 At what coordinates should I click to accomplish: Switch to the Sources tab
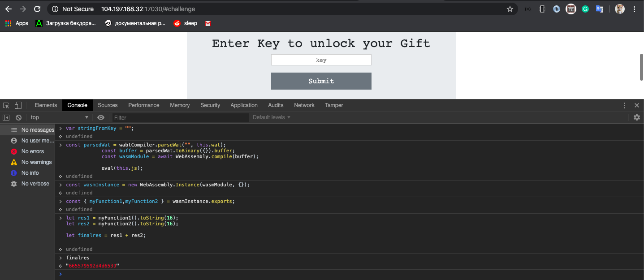108,105
